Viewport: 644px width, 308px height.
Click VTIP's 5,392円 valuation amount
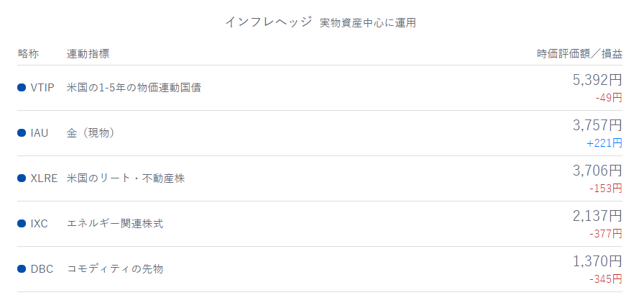pyautogui.click(x=597, y=80)
